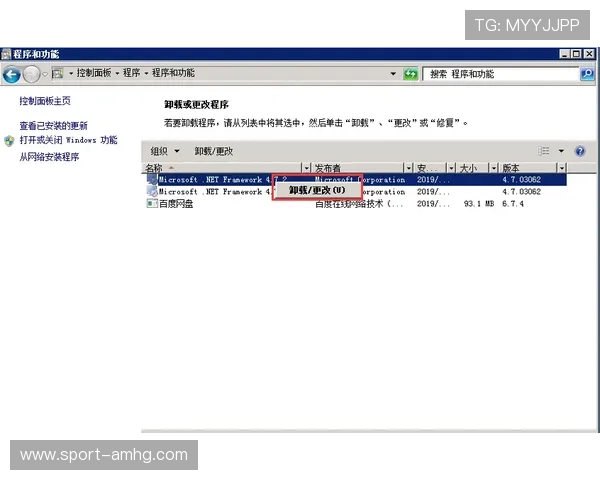The image size is (600, 480).
Task: Open 查看已安装的更新 link
Action: [x=54, y=126]
